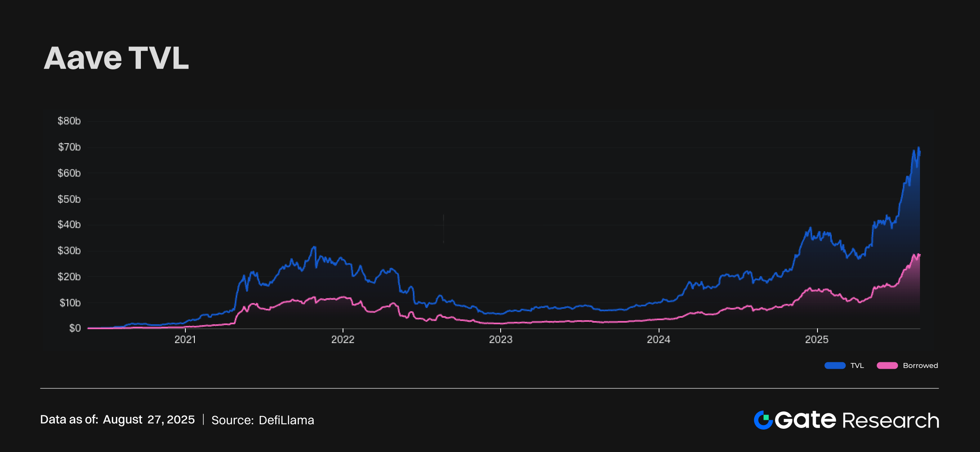Screen dimensions: 980x452
Task: Click the pink Borrowed legend swatch
Action: click(x=887, y=366)
